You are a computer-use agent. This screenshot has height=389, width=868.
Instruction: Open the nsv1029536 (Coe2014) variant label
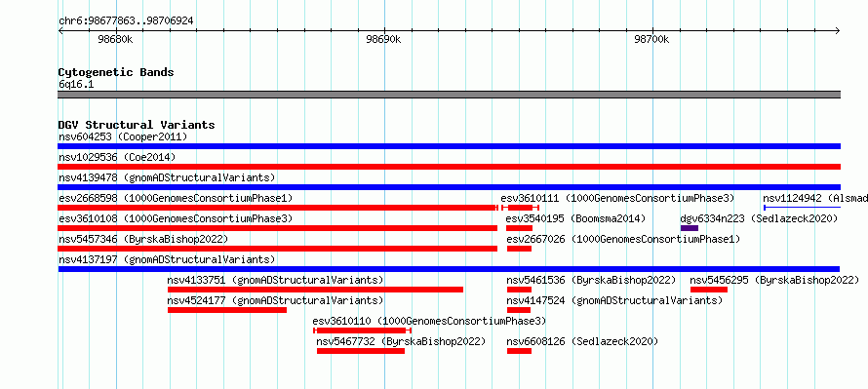117,157
